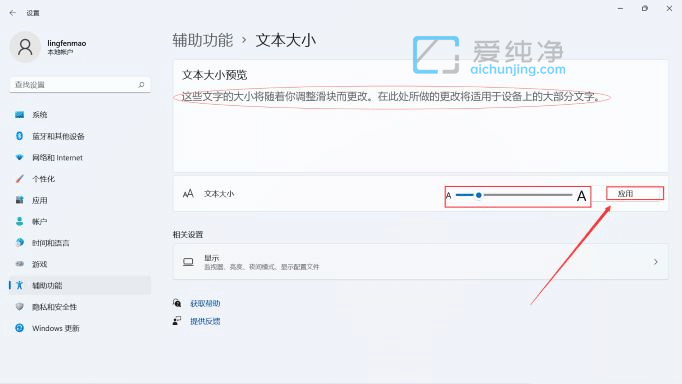The height and width of the screenshot is (384, 682).
Task: Select 个性化 in the sidebar
Action: coord(80,179)
